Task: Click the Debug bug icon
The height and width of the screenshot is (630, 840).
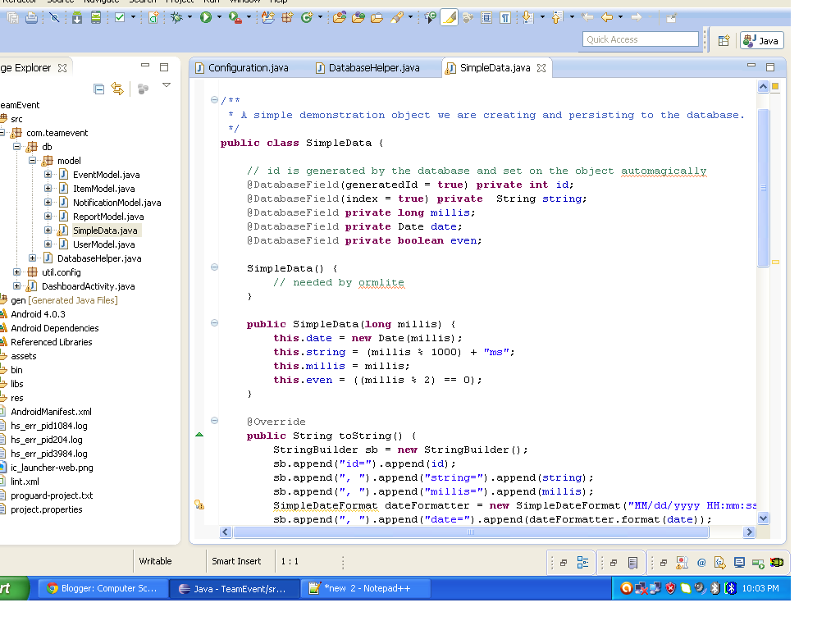Action: (176, 18)
